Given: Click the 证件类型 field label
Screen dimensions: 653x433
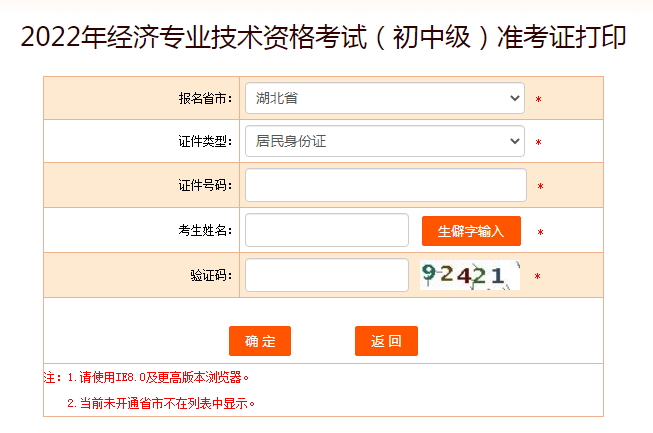Looking at the screenshot, I should (x=205, y=142).
